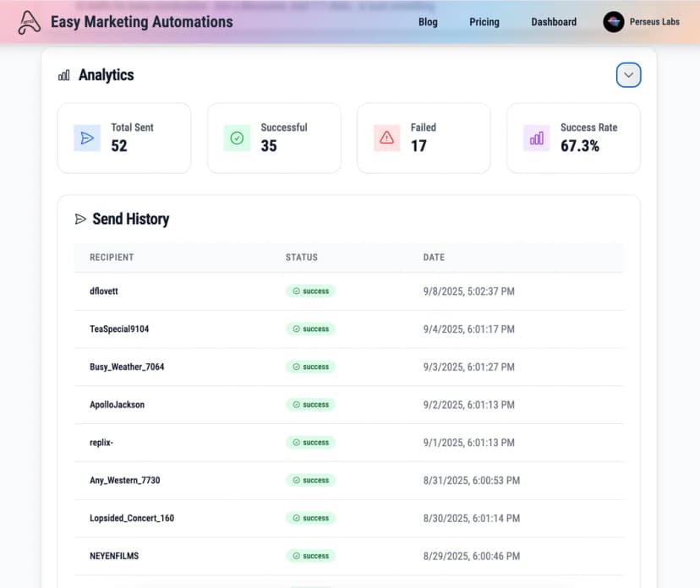Select the Successful 35 card
Screen dimensions: 700x588
pyautogui.click(x=274, y=139)
